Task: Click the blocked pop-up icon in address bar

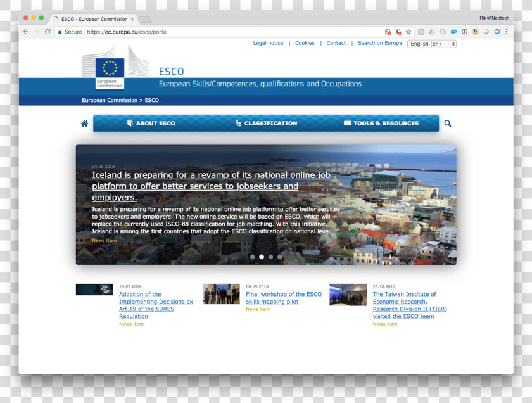Action: click(x=388, y=32)
